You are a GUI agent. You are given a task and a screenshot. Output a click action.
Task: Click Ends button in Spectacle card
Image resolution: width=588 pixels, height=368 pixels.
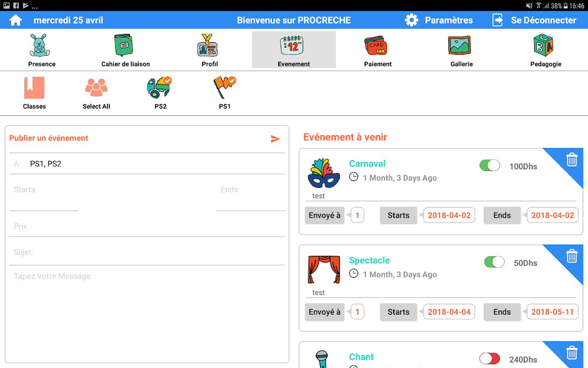502,312
